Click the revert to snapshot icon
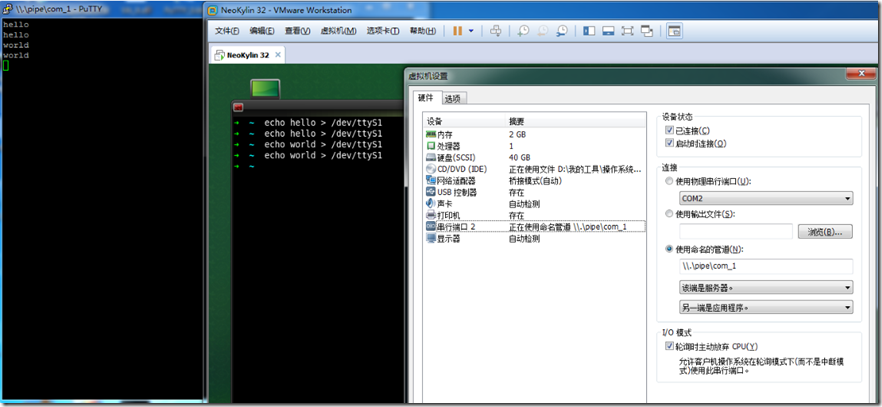Viewport: 882px width, 407px height. [x=542, y=31]
